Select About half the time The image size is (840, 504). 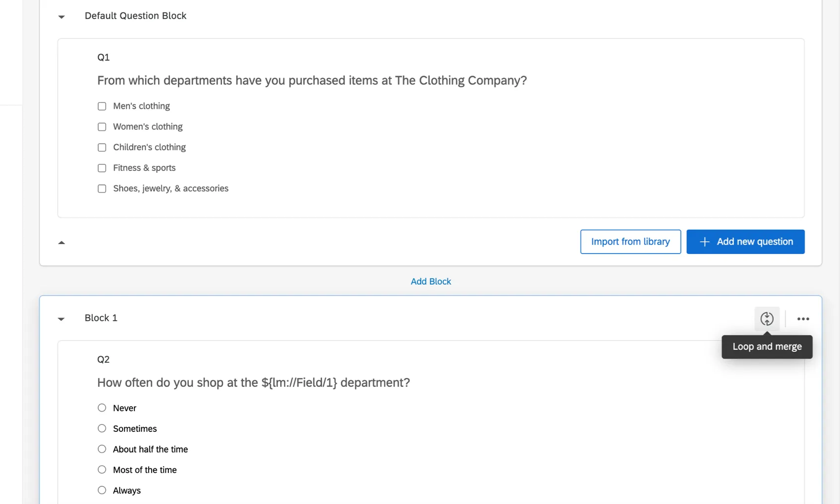pyautogui.click(x=102, y=449)
